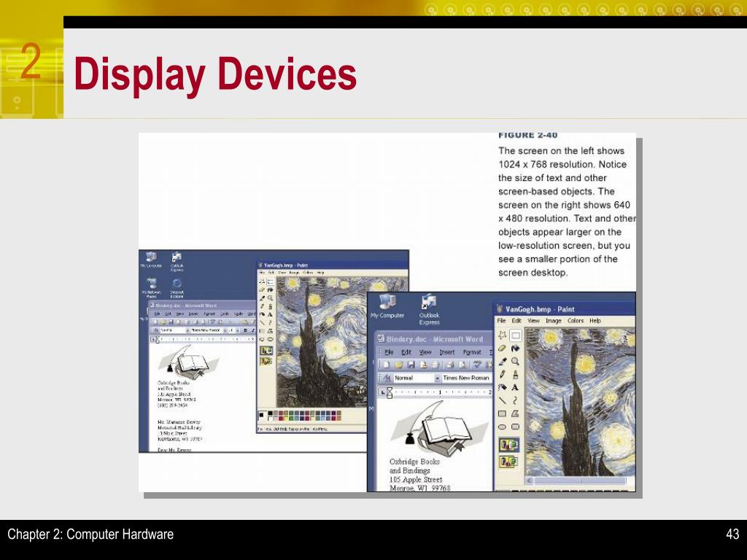Open Edit menu in 640x480 Word window
This screenshot has width=747, height=560.
[x=406, y=352]
